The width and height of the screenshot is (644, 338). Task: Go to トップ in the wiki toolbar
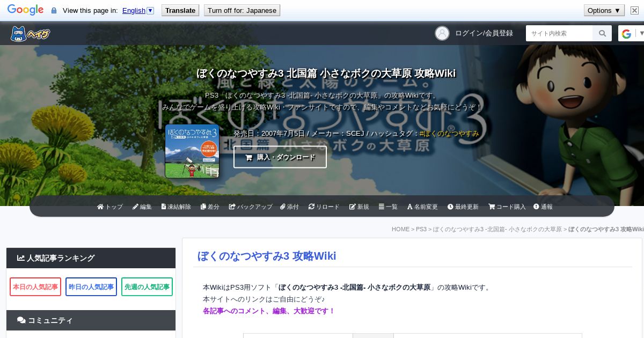[x=110, y=207]
